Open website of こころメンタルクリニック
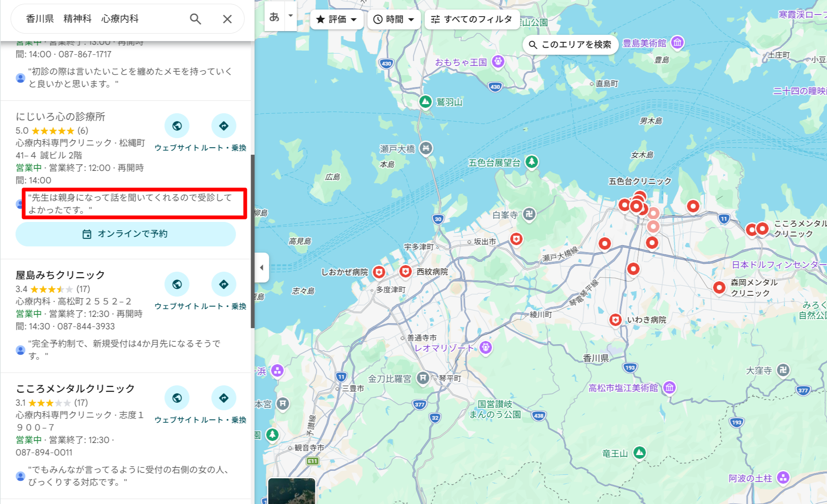This screenshot has width=827, height=504. click(x=177, y=398)
